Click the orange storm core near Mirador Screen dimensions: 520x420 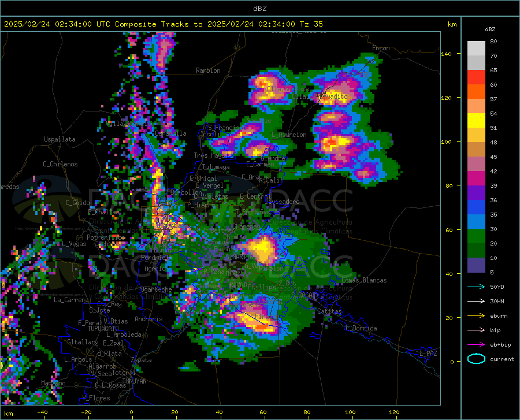point(257,322)
